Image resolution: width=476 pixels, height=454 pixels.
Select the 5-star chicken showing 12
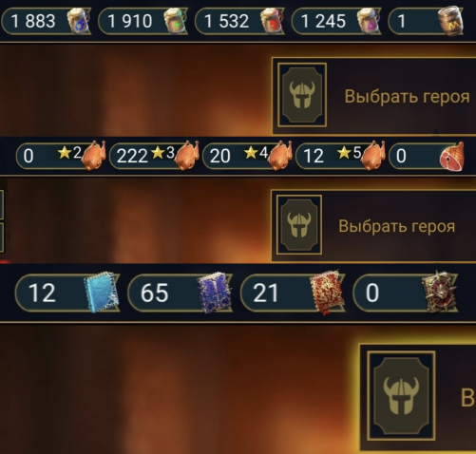coord(340,156)
